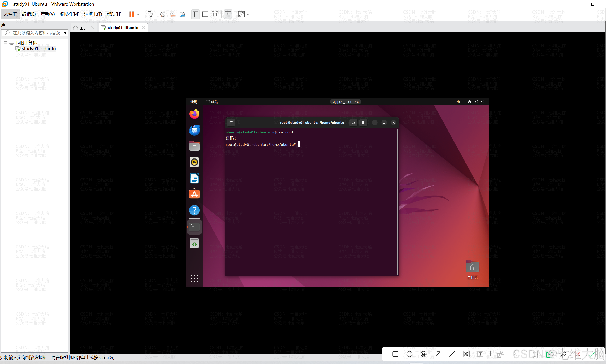606x364 pixels.
Task: Toggle the library sidebar panel view
Action: click(195, 14)
